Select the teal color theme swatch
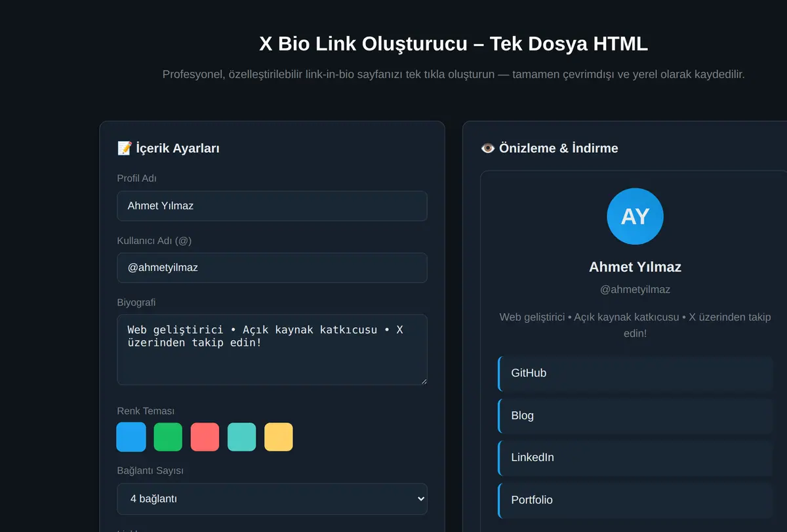 tap(242, 437)
